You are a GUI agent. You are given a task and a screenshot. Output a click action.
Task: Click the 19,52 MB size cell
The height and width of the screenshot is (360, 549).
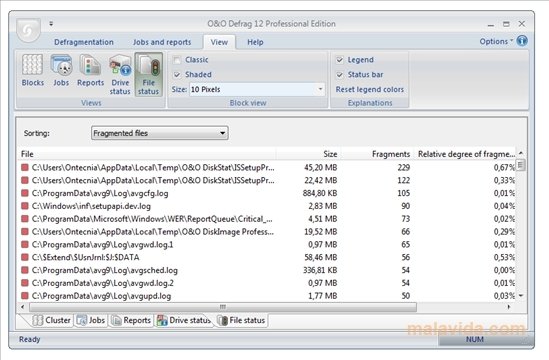[321, 231]
